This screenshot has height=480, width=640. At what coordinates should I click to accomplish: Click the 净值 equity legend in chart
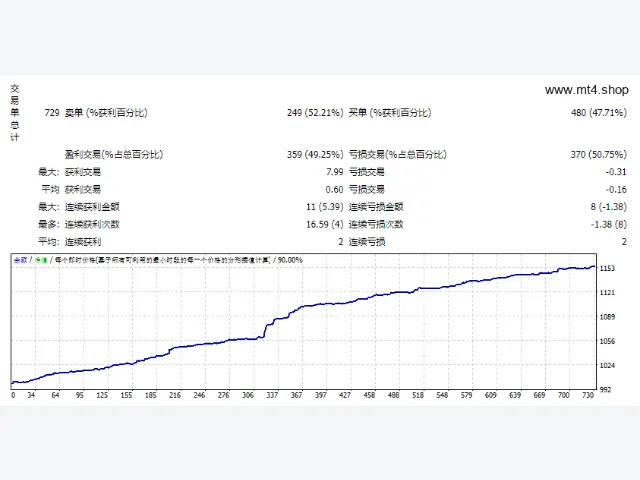point(41,260)
